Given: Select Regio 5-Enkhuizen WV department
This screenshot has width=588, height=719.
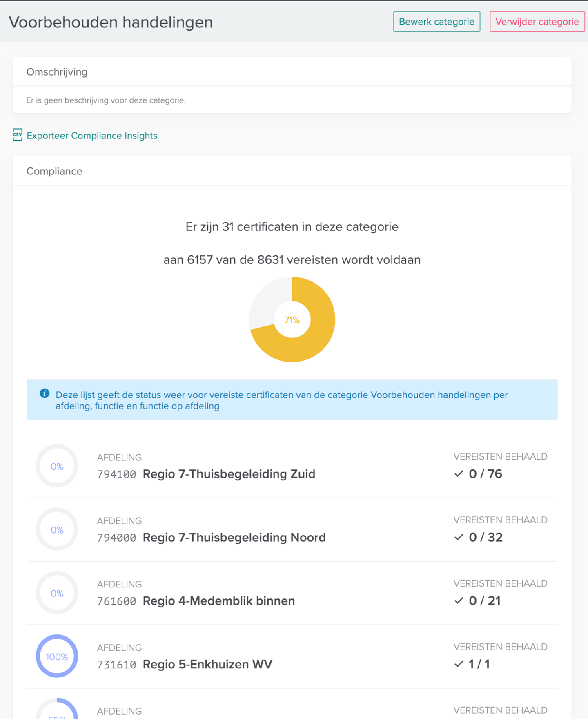Looking at the screenshot, I should (207, 664).
